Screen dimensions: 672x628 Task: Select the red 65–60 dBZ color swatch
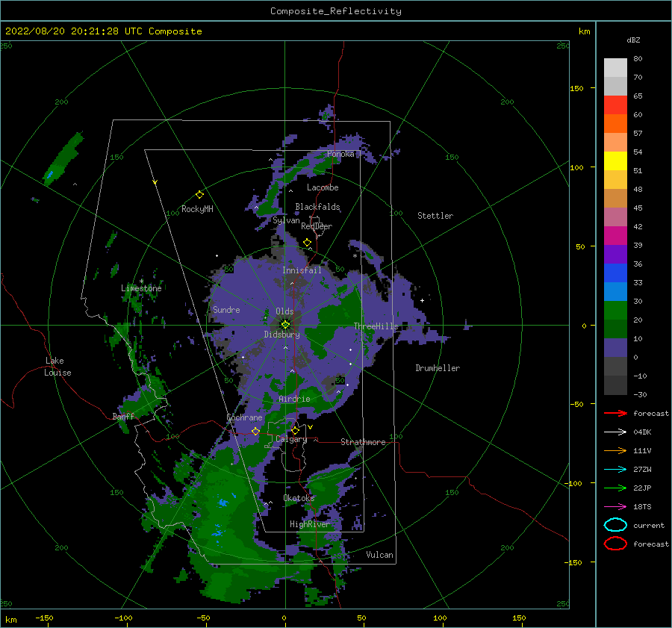(x=615, y=105)
